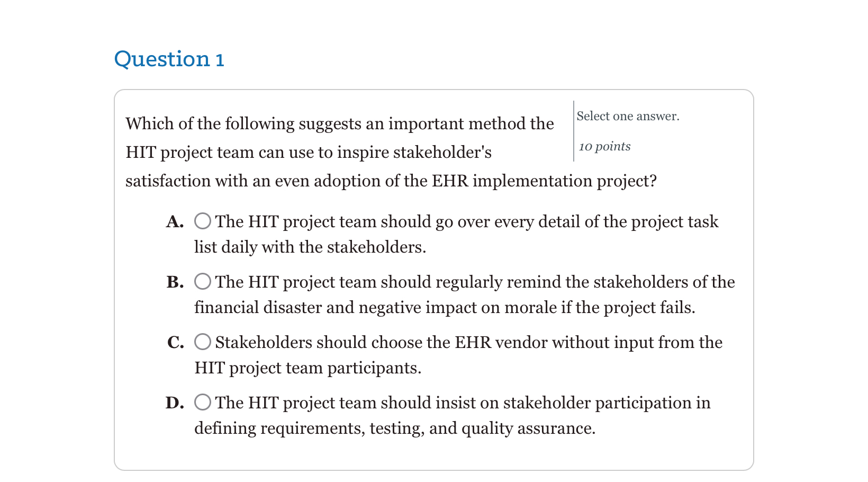868x482 pixels.
Task: Click the bold letter label "A."
Action: click(x=175, y=222)
